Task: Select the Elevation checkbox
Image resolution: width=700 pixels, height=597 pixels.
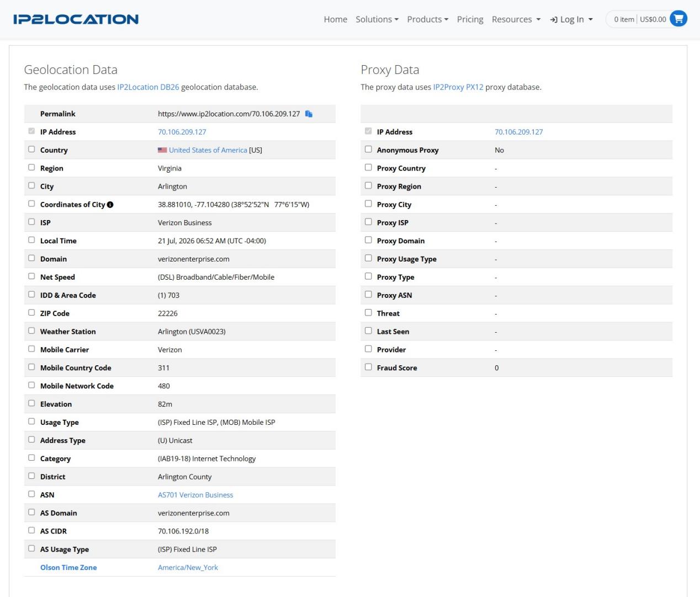Action: 31,404
